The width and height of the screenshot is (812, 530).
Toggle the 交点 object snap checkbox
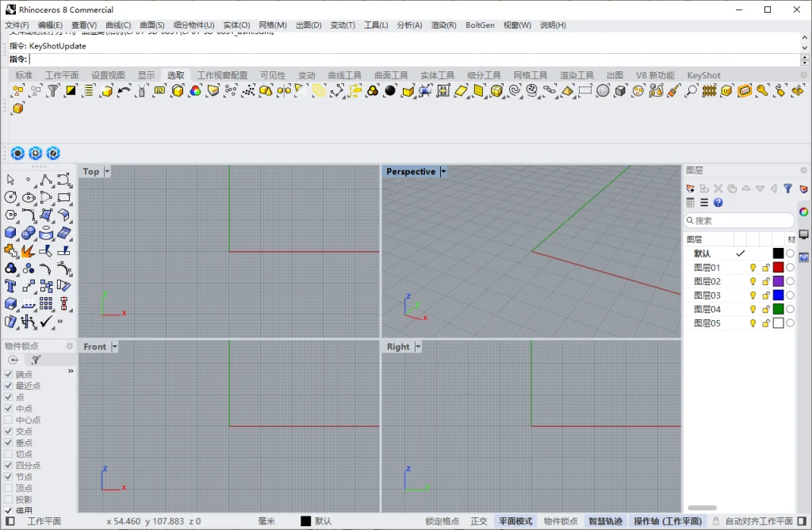click(x=8, y=431)
